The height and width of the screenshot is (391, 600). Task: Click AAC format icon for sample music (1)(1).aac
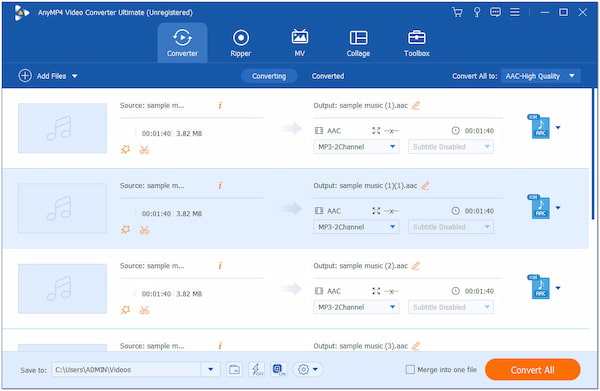point(540,207)
